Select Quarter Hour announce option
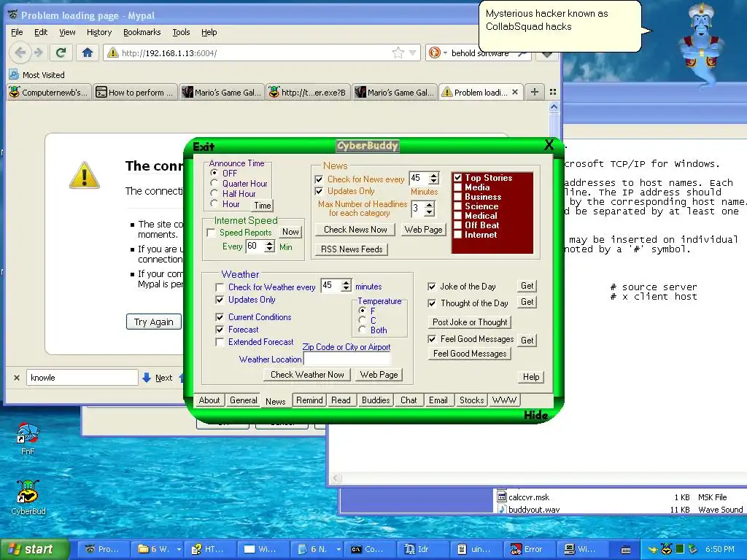The width and height of the screenshot is (747, 560). [214, 183]
